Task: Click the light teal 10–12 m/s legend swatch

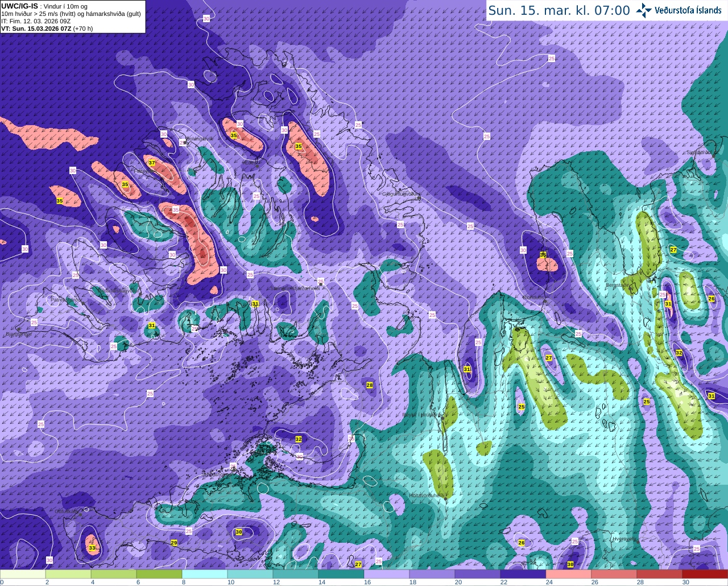Action: coord(250,574)
